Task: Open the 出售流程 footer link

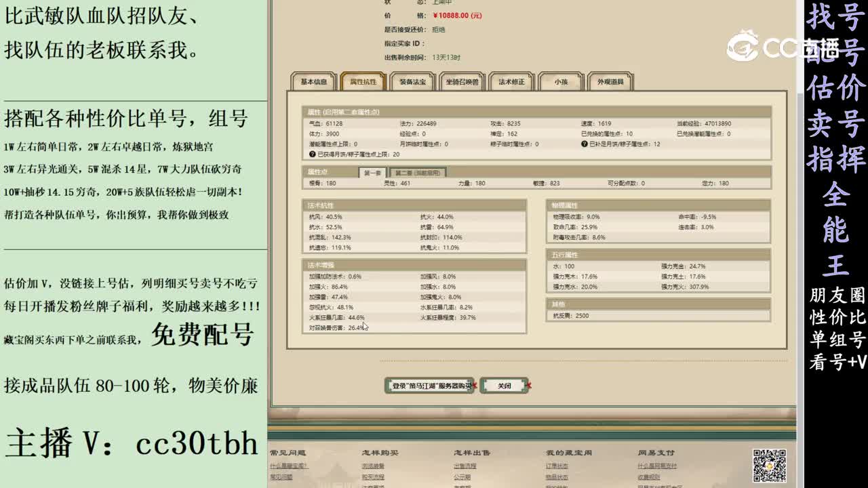Action: 465,466
